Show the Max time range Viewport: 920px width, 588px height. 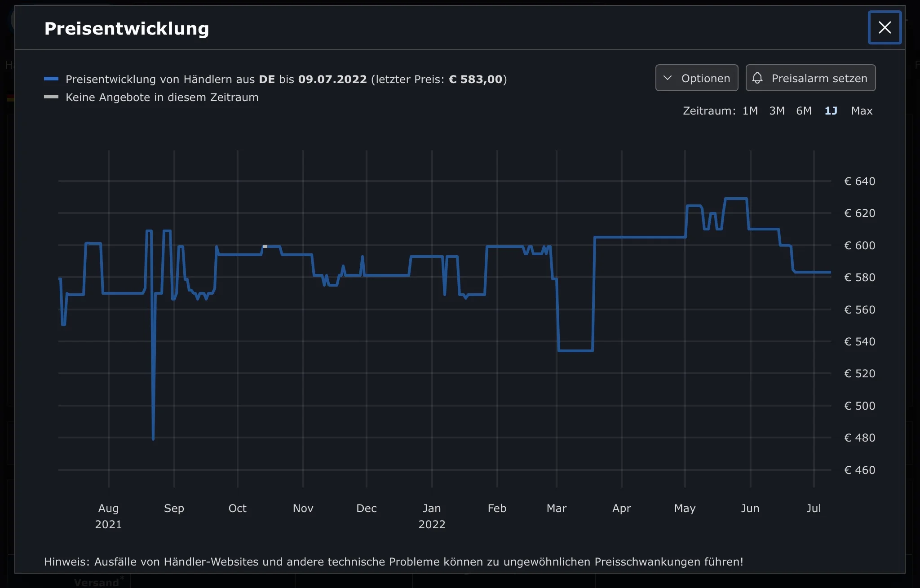[x=862, y=111]
